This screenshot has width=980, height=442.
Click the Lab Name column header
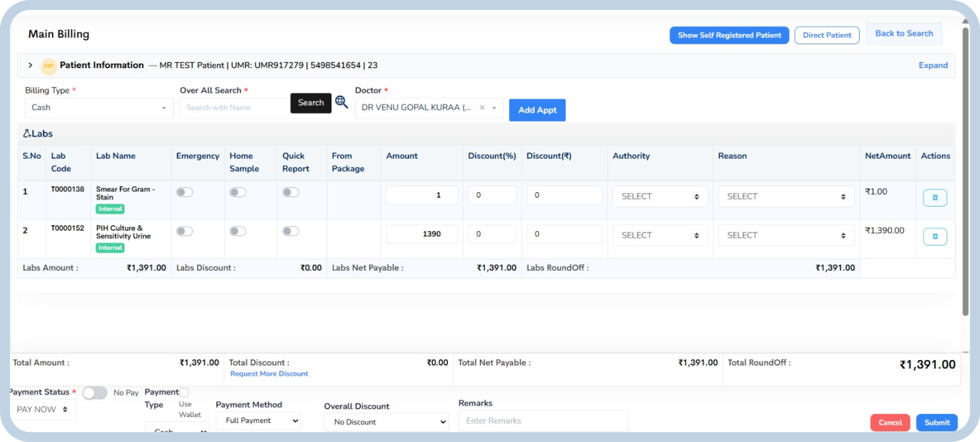click(x=115, y=156)
